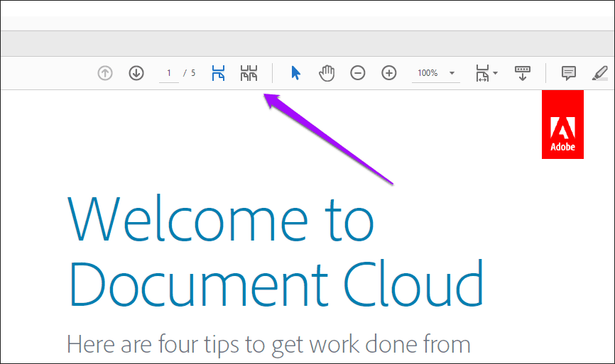This screenshot has height=364, width=615.
Task: Jump to next page with down arrow
Action: pyautogui.click(x=136, y=73)
